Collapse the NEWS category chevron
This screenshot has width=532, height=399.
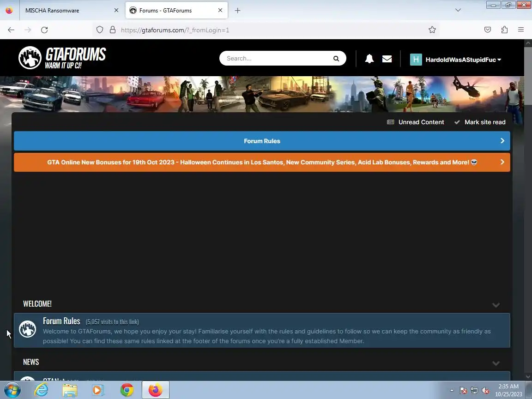point(496,363)
